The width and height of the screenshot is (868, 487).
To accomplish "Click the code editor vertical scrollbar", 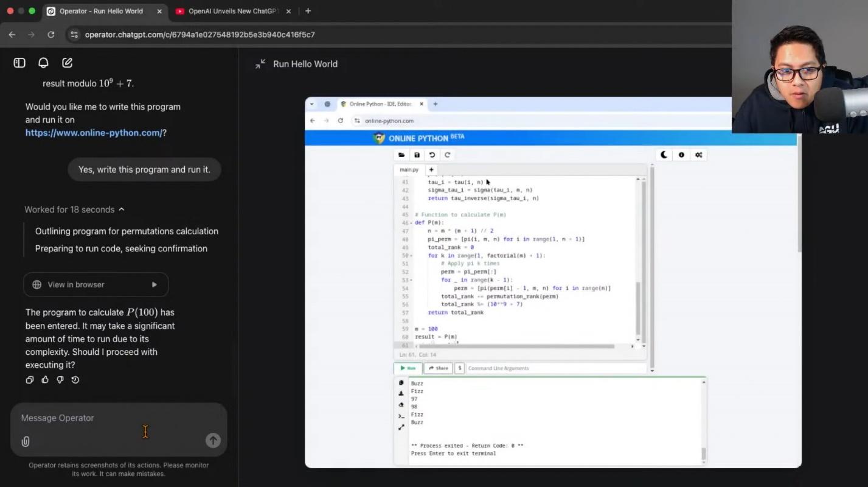I will [x=638, y=309].
